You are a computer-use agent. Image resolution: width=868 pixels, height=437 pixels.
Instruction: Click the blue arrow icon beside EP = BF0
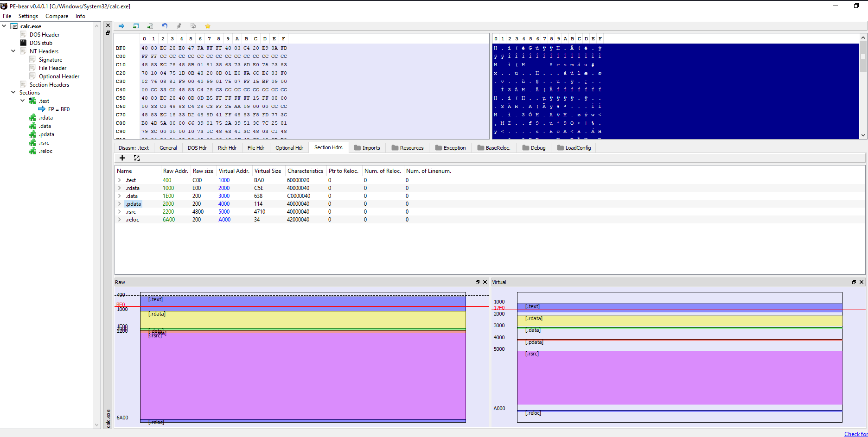(x=42, y=109)
